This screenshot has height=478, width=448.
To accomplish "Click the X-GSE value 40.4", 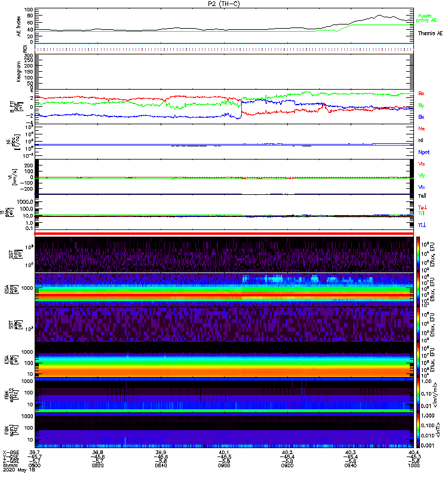I will (x=413, y=452).
